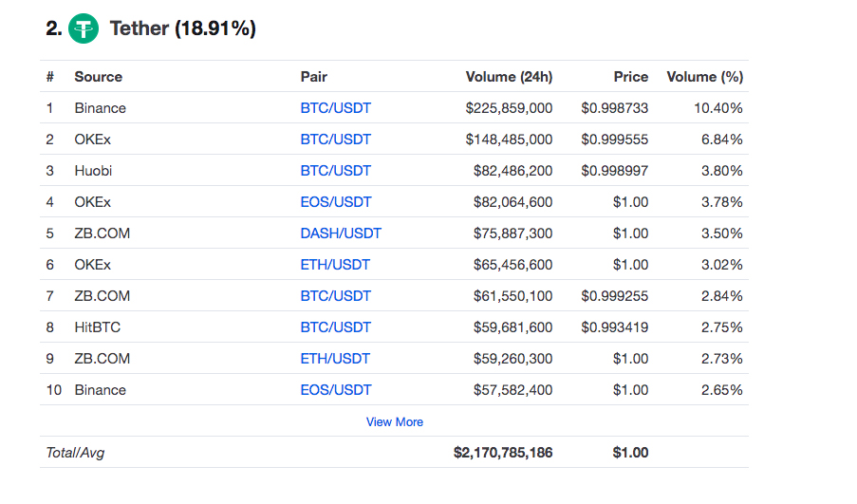Click volume value $57,582,400
The width and height of the screenshot is (857, 504).
tap(512, 390)
